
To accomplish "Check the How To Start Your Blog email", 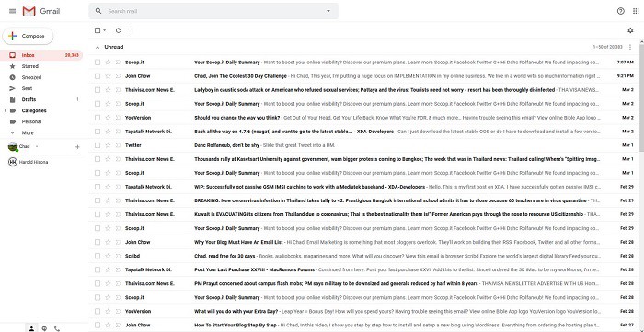I will pyautogui.click(x=98, y=325).
